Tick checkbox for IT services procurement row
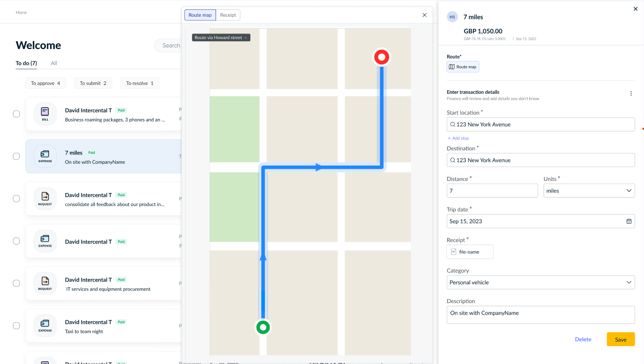This screenshot has width=644, height=364. tap(17, 283)
